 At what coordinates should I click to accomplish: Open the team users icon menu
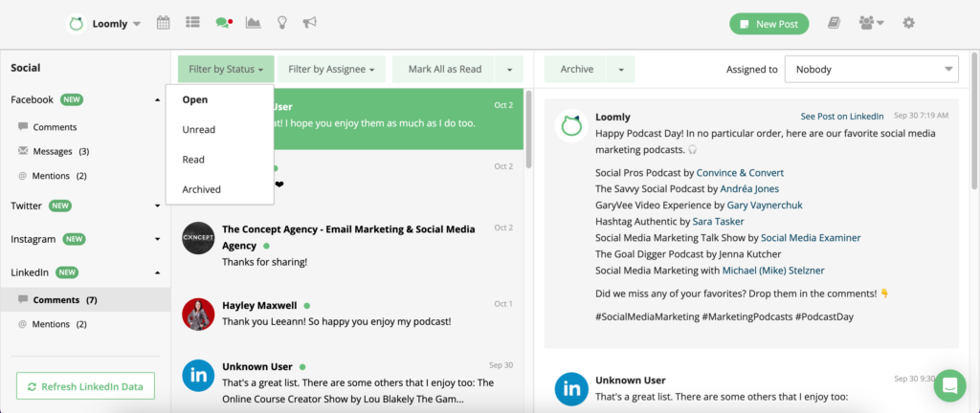(871, 23)
